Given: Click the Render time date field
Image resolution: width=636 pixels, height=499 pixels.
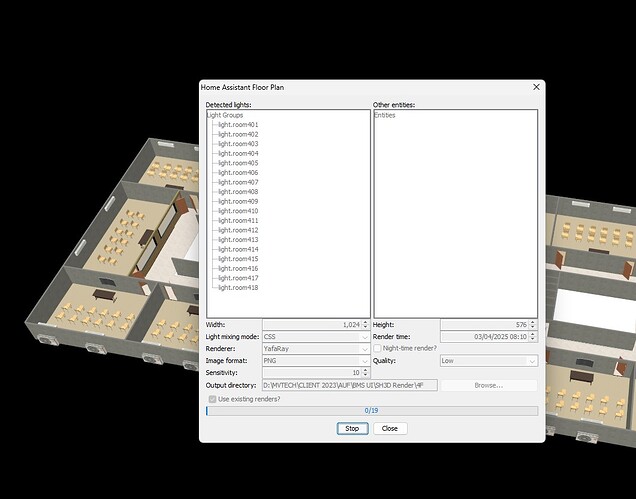Looking at the screenshot, I should click(x=485, y=337).
